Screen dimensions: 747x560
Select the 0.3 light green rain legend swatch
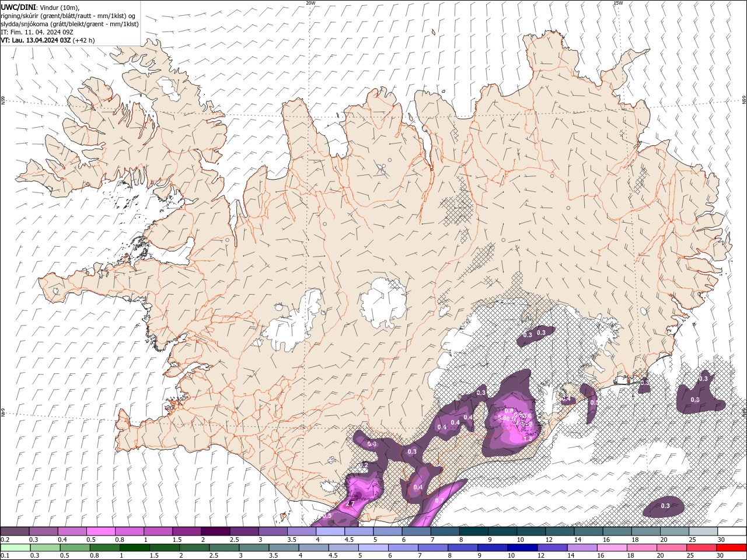(x=45, y=548)
